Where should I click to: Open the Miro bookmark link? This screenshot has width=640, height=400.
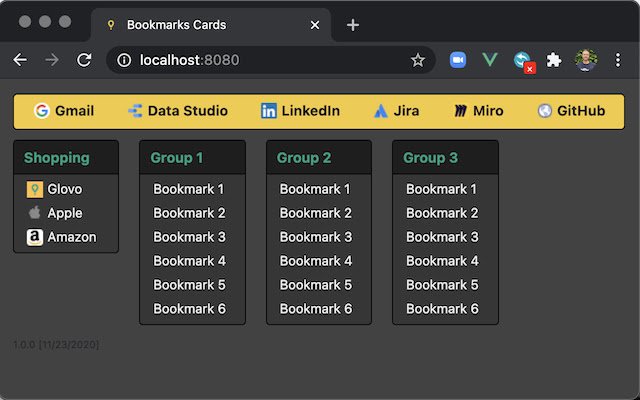pos(478,111)
